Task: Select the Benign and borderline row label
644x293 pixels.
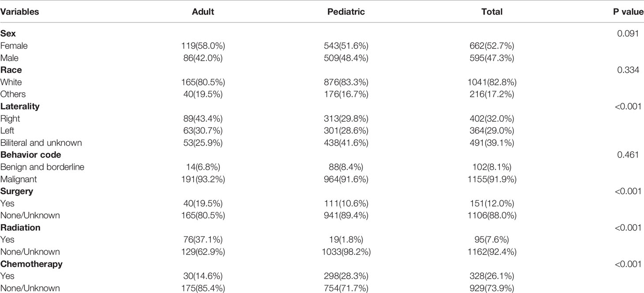Action: click(x=42, y=167)
